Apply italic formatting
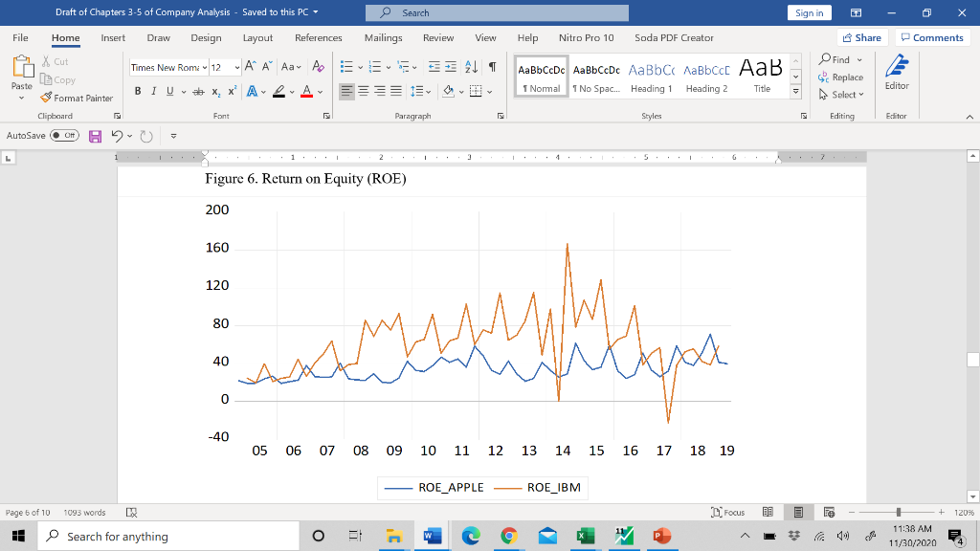Image resolution: width=980 pixels, height=551 pixels. pos(153,90)
